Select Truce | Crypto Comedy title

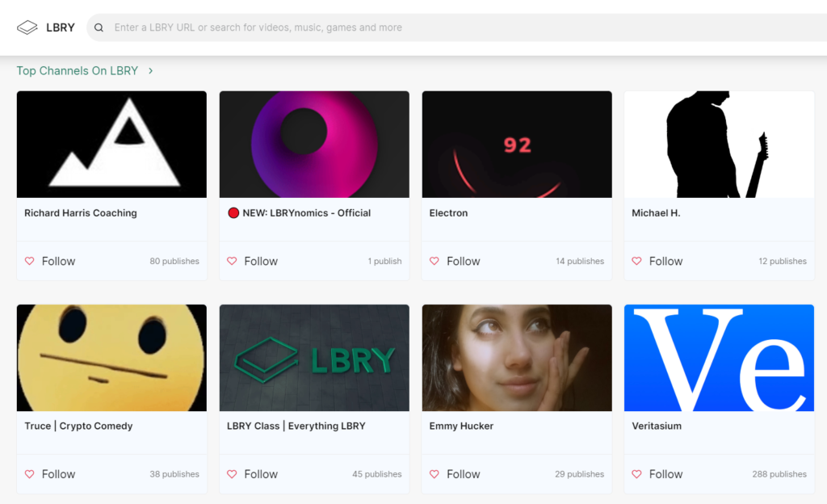(x=78, y=426)
